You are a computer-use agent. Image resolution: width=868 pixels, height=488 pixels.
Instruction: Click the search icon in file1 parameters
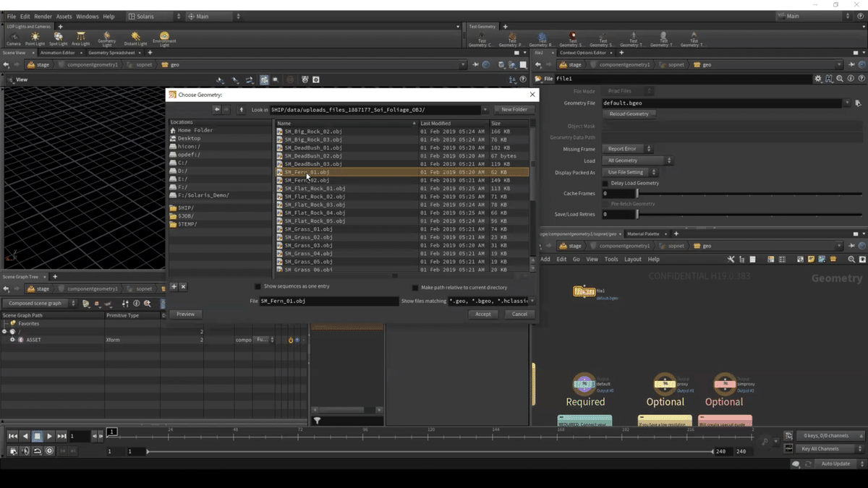tap(840, 79)
